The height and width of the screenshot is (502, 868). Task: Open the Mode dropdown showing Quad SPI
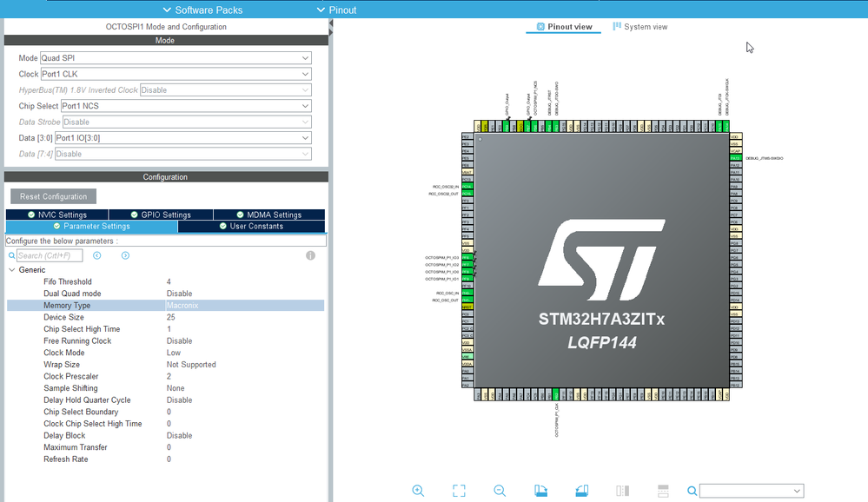(176, 57)
